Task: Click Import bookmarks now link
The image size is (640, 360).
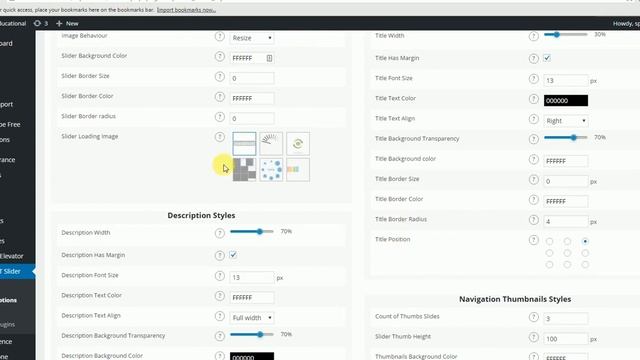Action: click(x=186, y=10)
